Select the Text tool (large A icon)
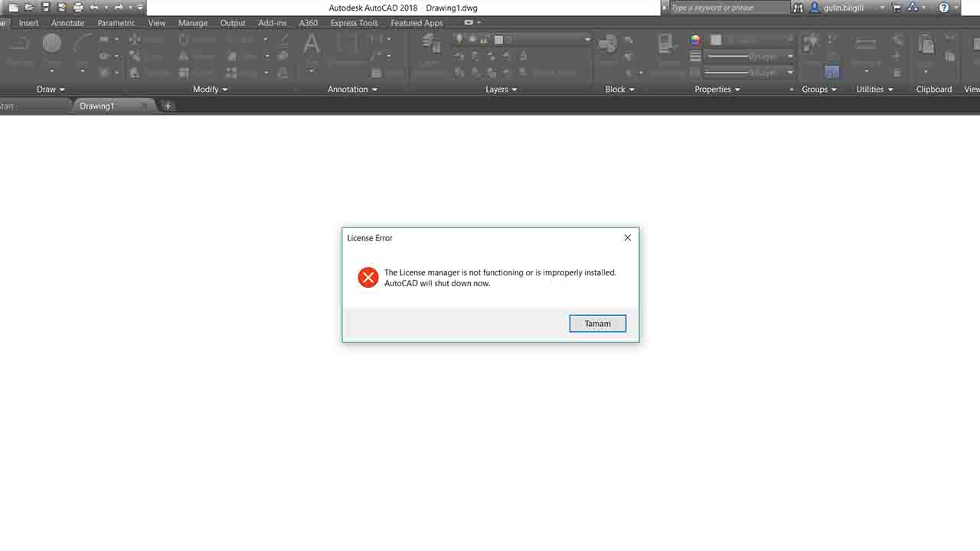980x551 pixels. click(x=312, y=44)
